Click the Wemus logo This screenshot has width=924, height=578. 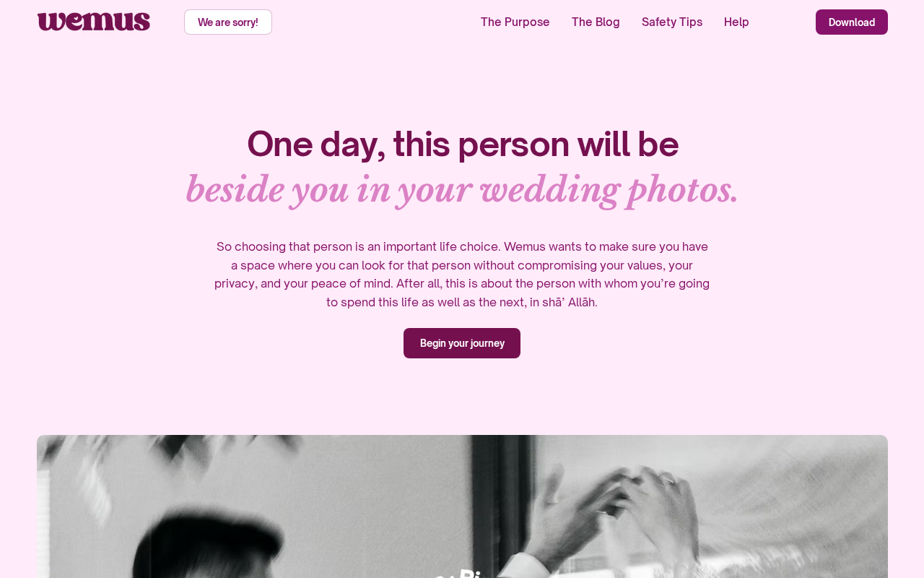94,22
